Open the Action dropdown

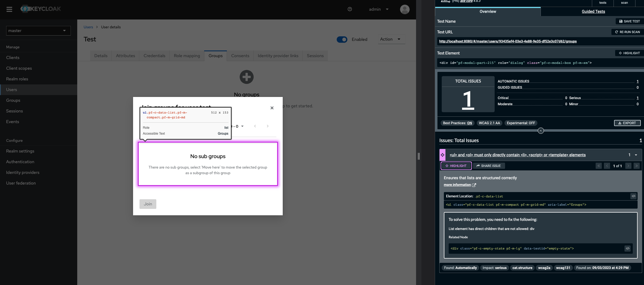(391, 39)
